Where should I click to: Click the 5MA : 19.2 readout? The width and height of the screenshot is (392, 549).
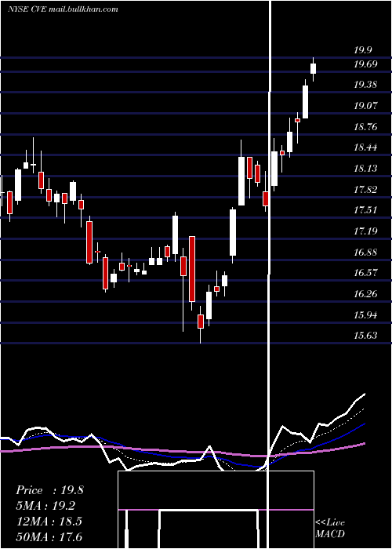pos(45,506)
